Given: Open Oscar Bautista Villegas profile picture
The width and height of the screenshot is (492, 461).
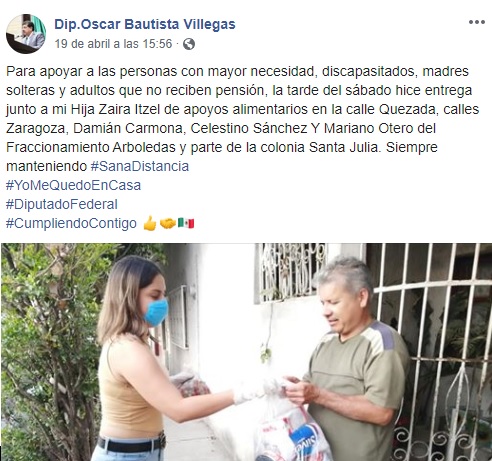Looking at the screenshot, I should click(x=26, y=34).
